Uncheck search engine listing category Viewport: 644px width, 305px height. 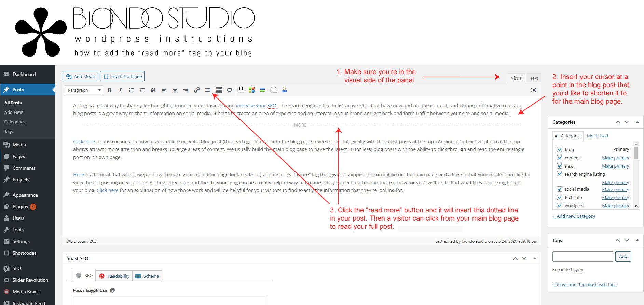[x=560, y=174]
